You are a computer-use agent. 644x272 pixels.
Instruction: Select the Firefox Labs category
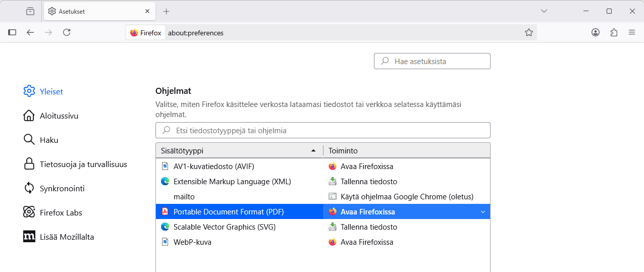coord(61,213)
